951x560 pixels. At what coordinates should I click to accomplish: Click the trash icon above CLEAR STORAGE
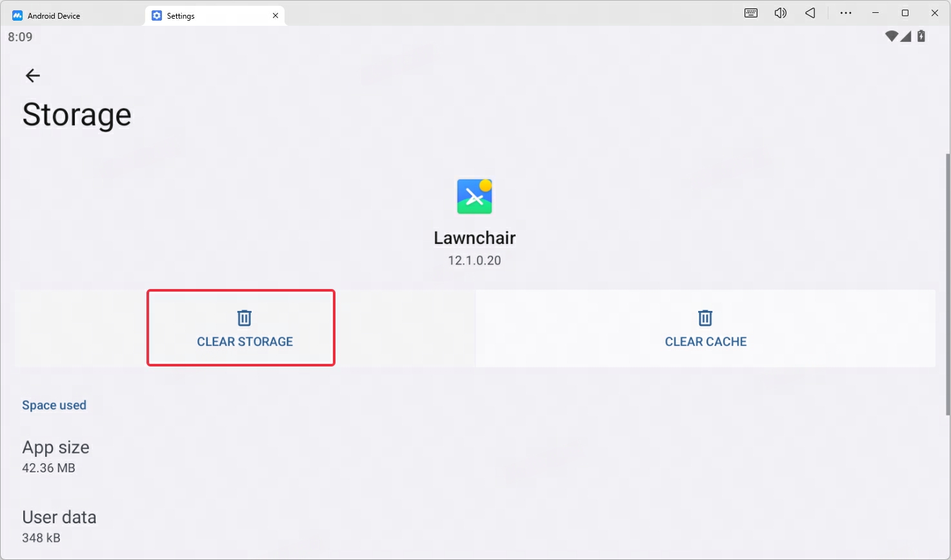(245, 318)
